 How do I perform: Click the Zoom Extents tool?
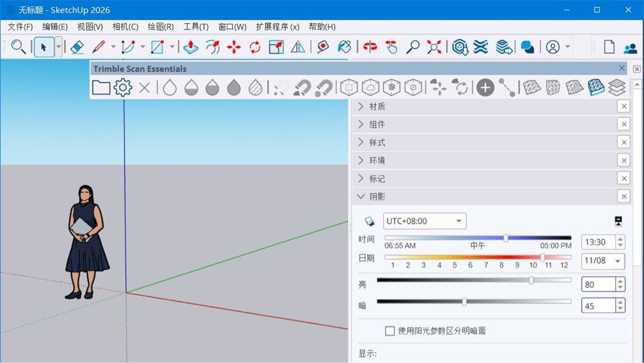pyautogui.click(x=433, y=47)
